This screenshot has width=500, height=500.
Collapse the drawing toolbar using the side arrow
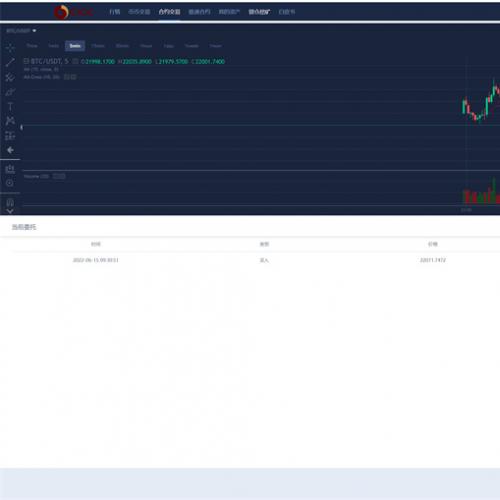(21, 127)
